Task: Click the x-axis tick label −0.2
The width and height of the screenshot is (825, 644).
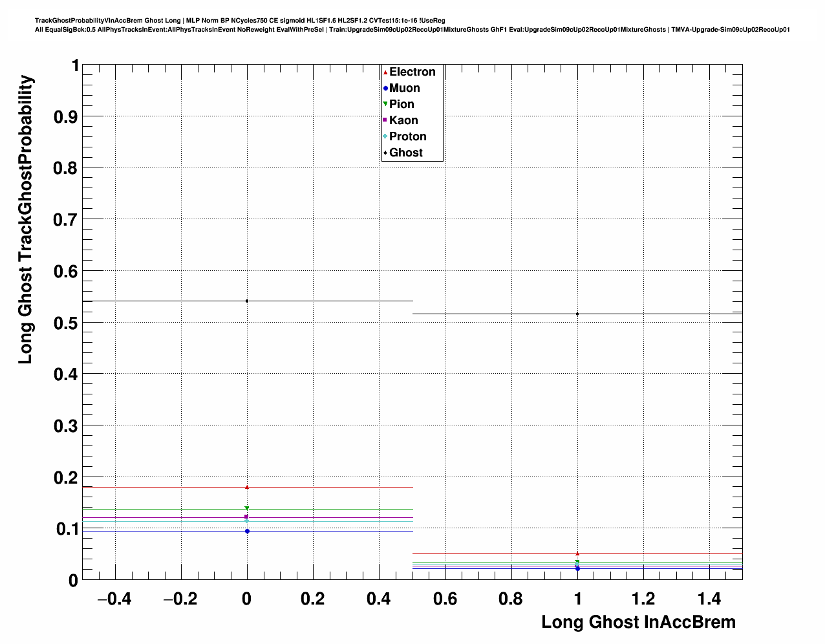Action: click(180, 599)
